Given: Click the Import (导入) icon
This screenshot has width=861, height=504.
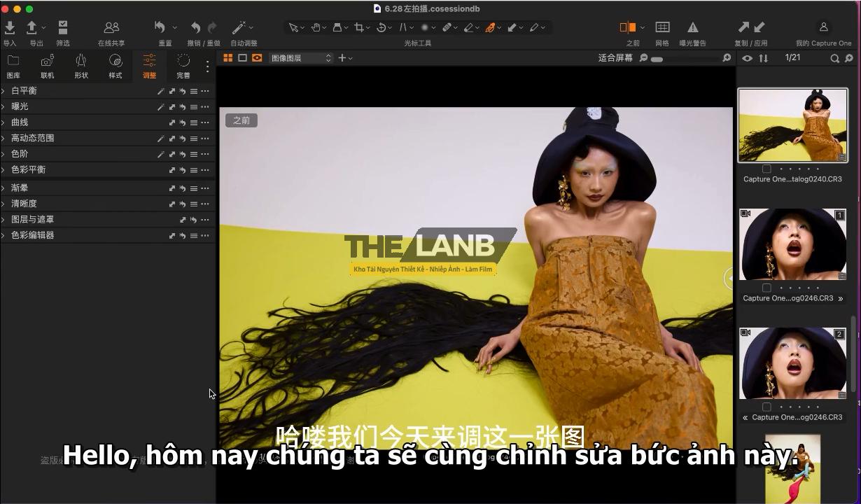Looking at the screenshot, I should coord(10,27).
